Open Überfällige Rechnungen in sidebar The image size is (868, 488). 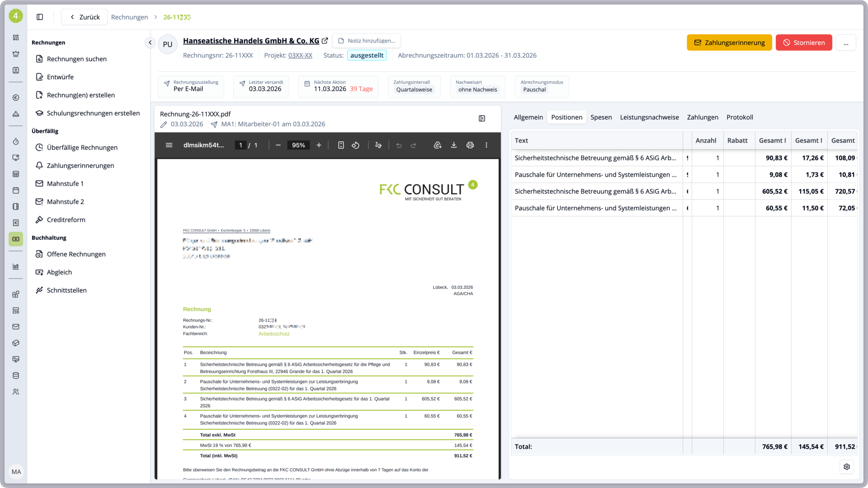(82, 147)
